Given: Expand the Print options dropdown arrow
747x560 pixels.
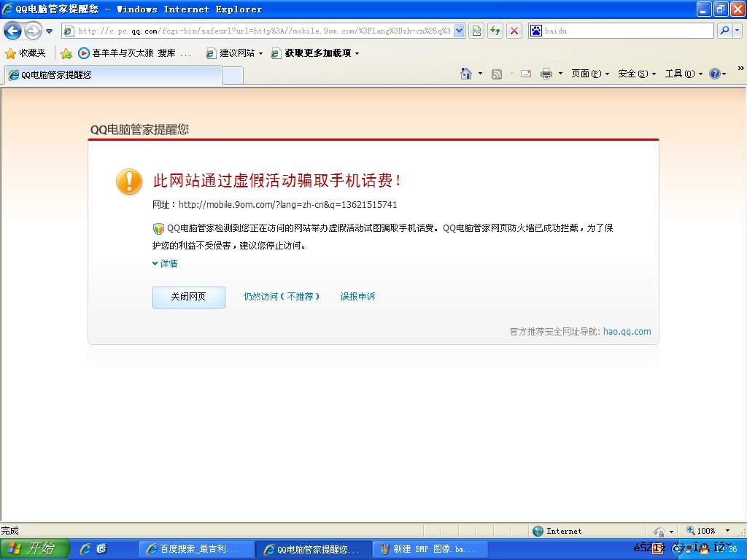Looking at the screenshot, I should tap(560, 74).
